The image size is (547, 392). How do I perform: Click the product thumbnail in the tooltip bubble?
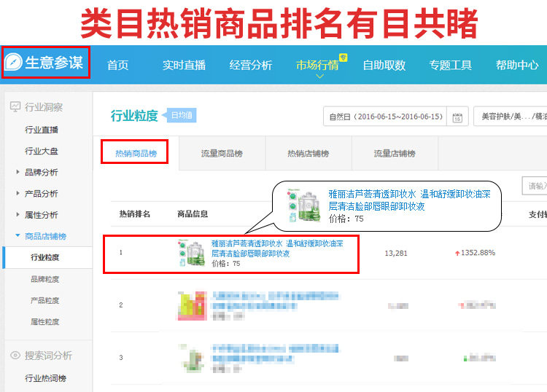click(x=303, y=205)
